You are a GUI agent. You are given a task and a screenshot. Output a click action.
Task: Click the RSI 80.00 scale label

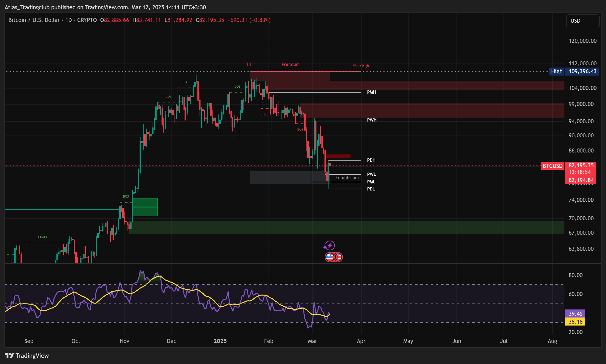coord(575,275)
